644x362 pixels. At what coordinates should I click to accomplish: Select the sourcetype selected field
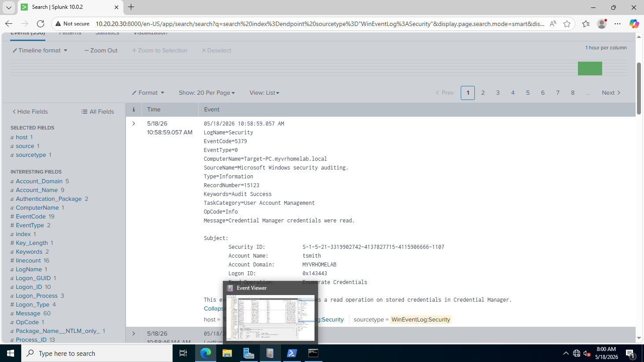pos(31,155)
